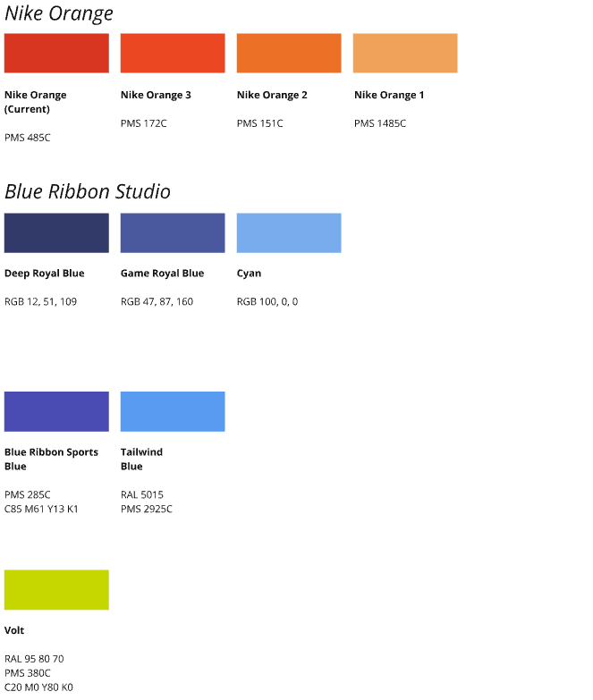Click the 'Nike Orange' section heading

[58, 13]
